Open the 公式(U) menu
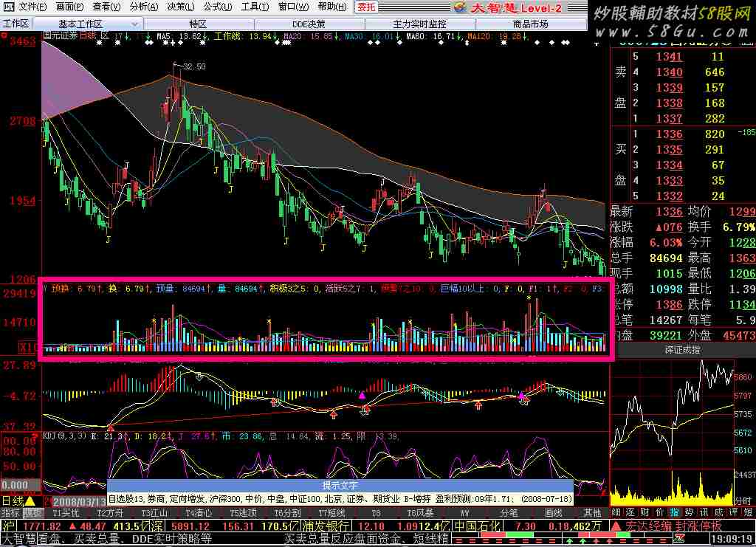756x547 pixels. (218, 7)
